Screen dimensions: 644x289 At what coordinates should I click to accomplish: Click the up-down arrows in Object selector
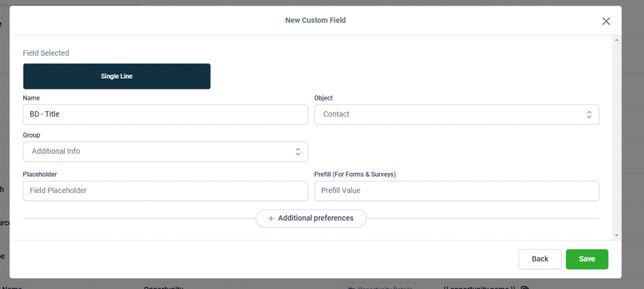tap(589, 114)
